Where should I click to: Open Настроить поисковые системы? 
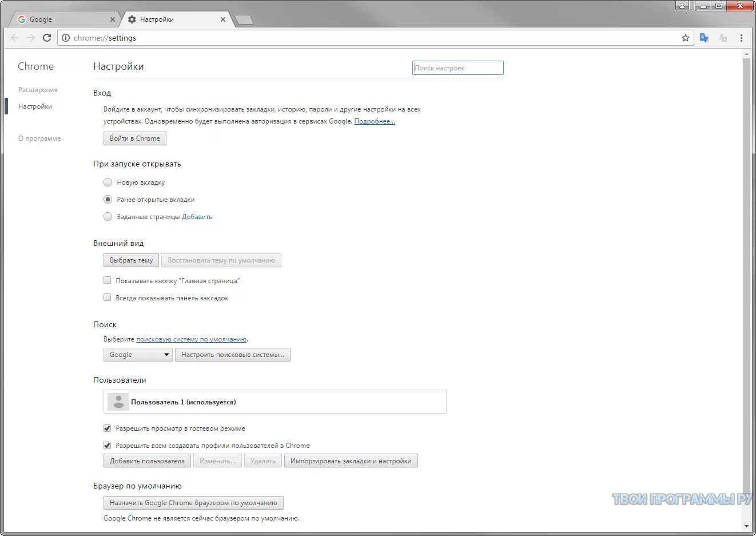[x=233, y=355]
